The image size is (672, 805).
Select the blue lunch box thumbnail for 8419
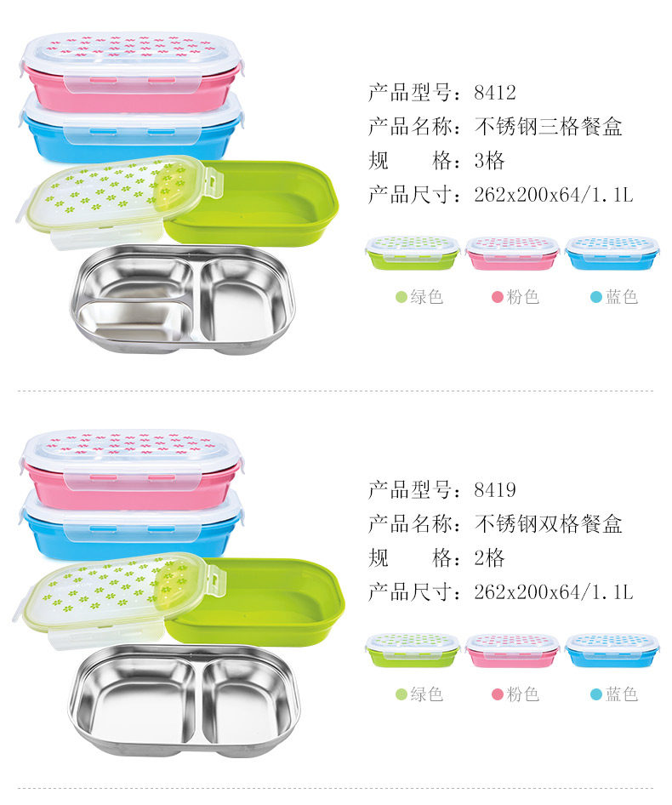click(612, 650)
